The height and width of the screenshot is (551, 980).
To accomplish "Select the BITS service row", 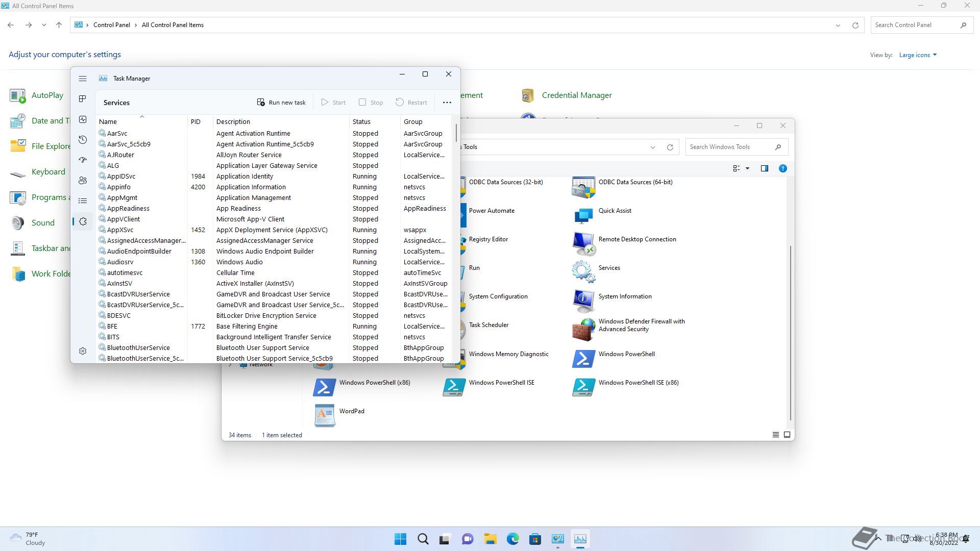I will (x=274, y=337).
